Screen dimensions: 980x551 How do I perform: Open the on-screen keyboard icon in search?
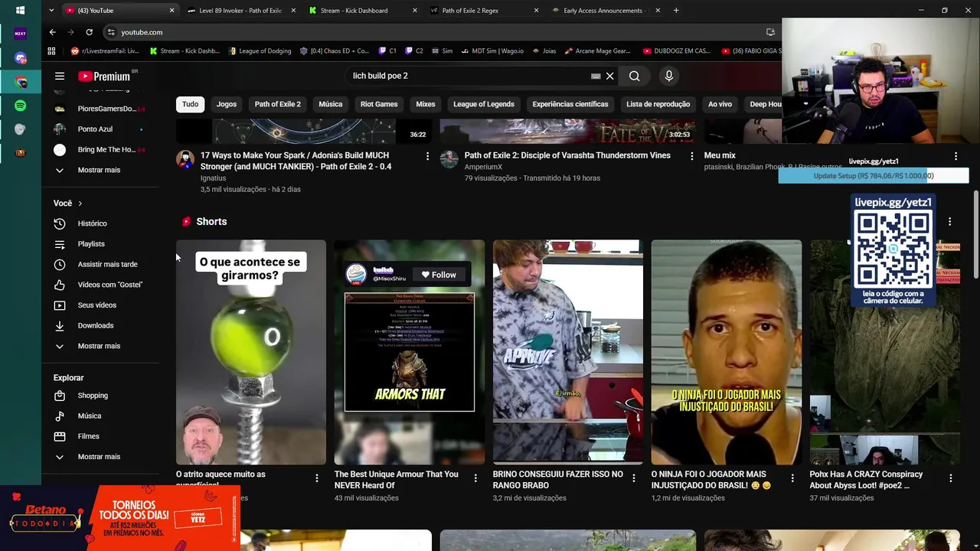(595, 76)
